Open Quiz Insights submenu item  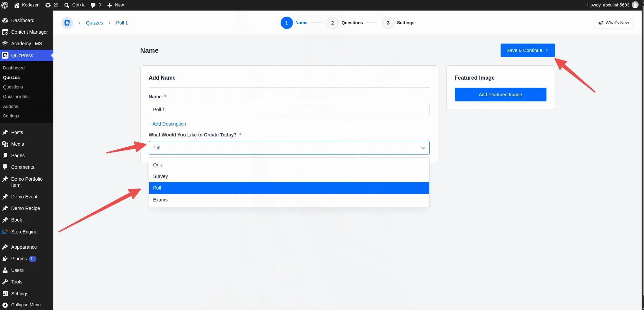16,97
